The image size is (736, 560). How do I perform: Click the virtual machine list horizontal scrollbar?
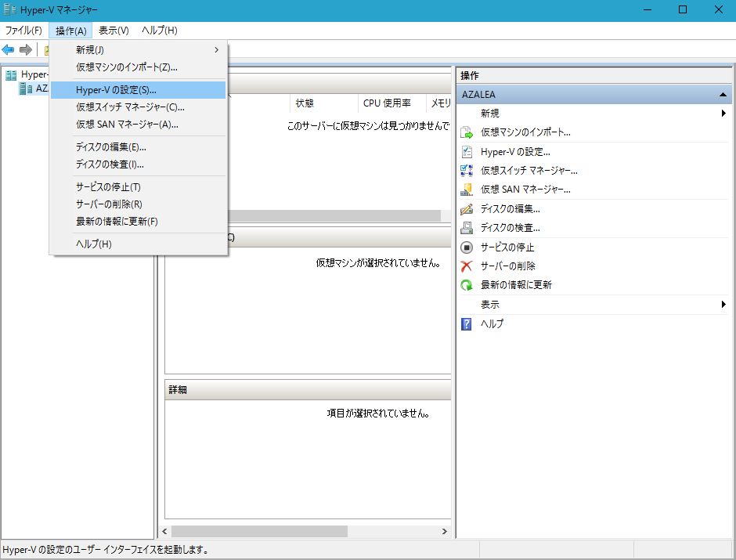334,215
